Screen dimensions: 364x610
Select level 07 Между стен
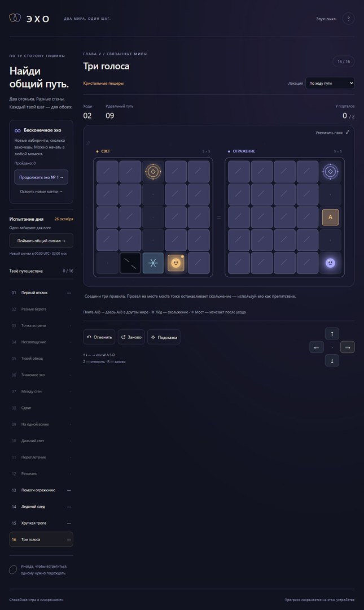point(41,391)
